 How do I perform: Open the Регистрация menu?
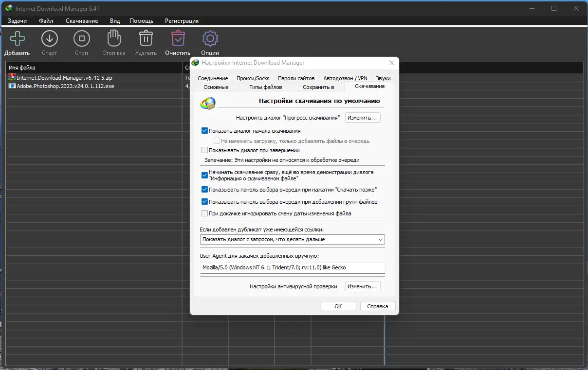(182, 21)
